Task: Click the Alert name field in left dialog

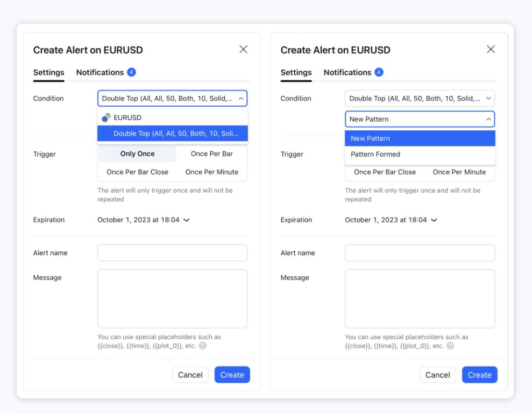Action: pos(172,253)
